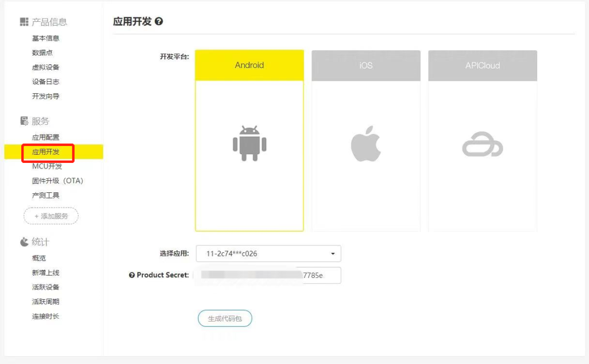Open 设备日志 in sidebar
Viewport: 589px width, 364px height.
pyautogui.click(x=45, y=81)
